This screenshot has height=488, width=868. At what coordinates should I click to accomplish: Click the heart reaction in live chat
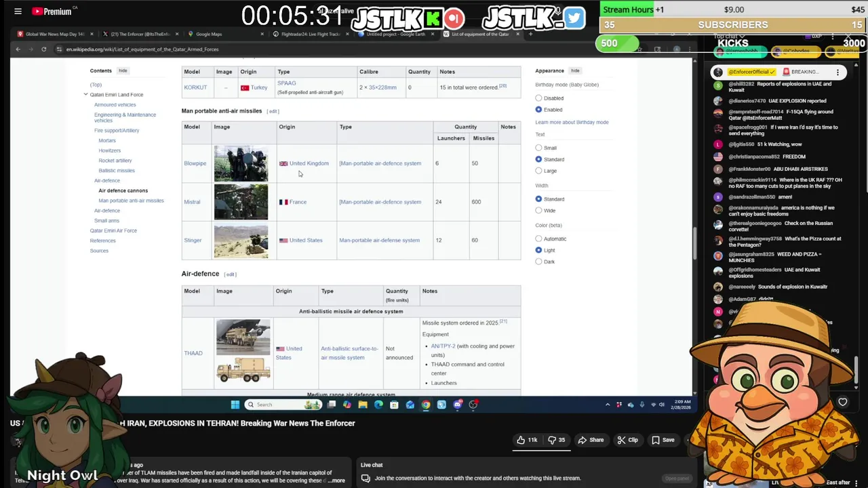tap(842, 402)
